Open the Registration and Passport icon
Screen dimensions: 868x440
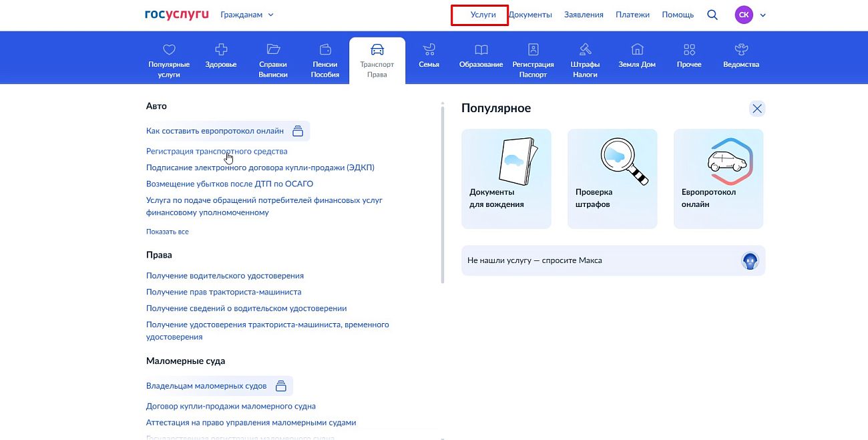(x=533, y=49)
